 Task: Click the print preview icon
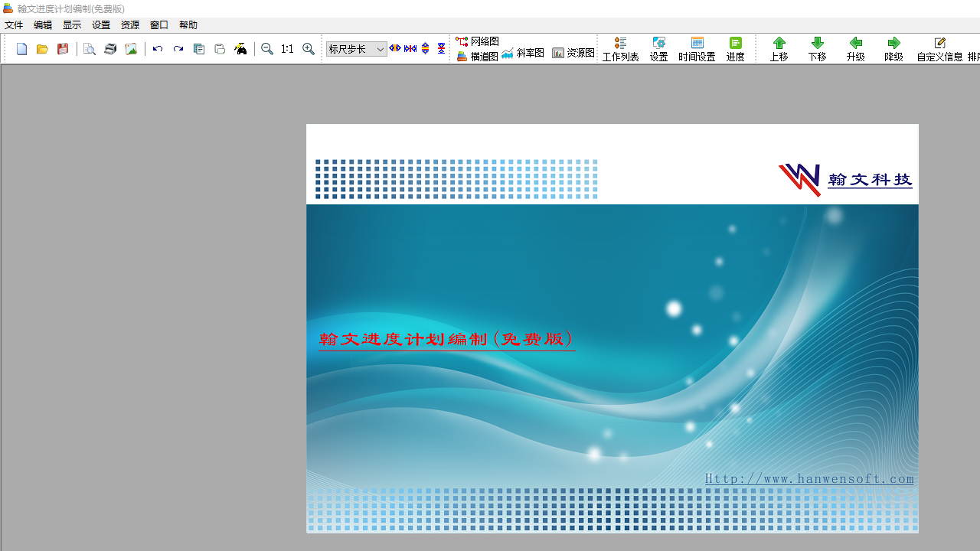point(90,49)
